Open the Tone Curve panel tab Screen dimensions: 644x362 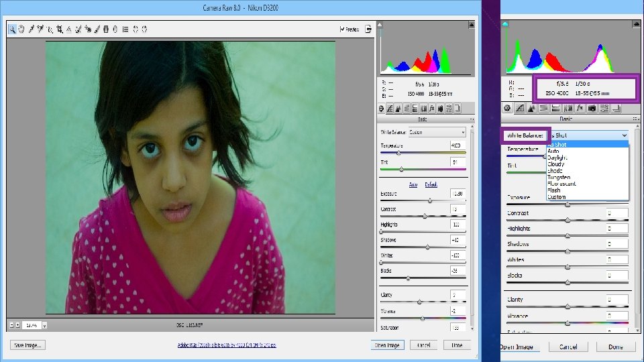(x=390, y=109)
